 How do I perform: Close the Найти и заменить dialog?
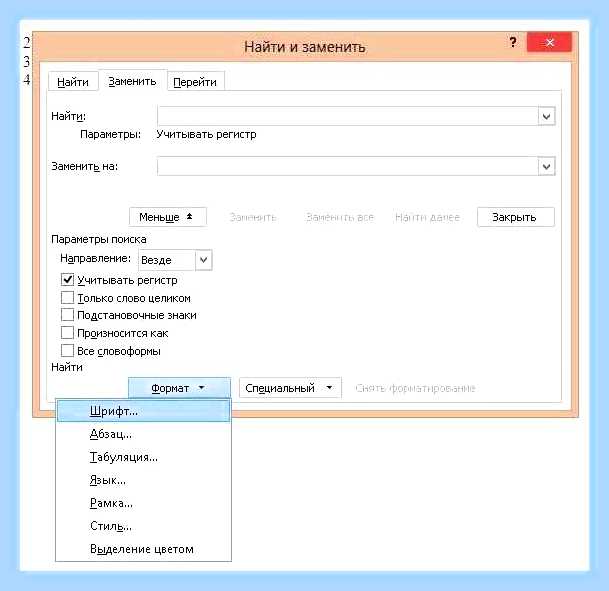pos(549,42)
